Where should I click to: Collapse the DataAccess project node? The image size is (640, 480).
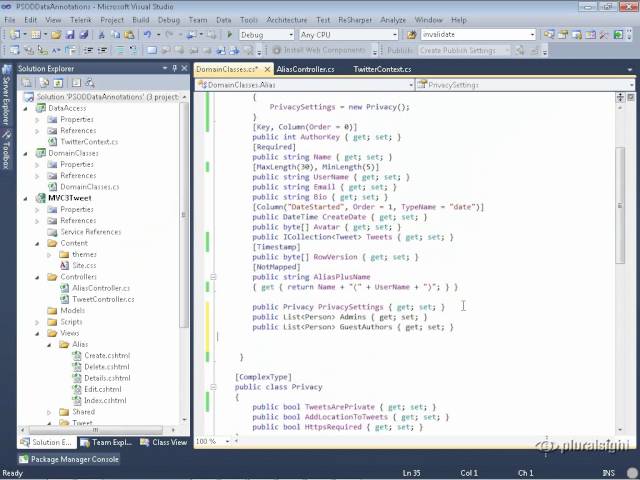pos(26,108)
